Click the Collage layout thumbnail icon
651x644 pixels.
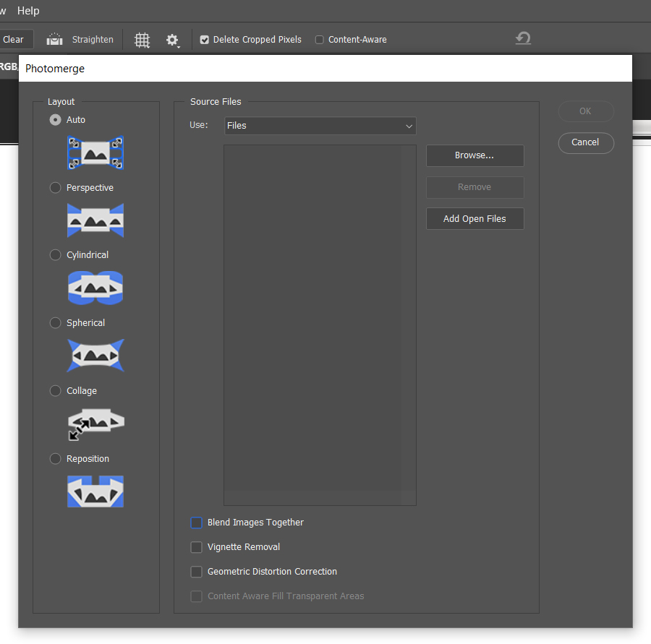click(95, 424)
